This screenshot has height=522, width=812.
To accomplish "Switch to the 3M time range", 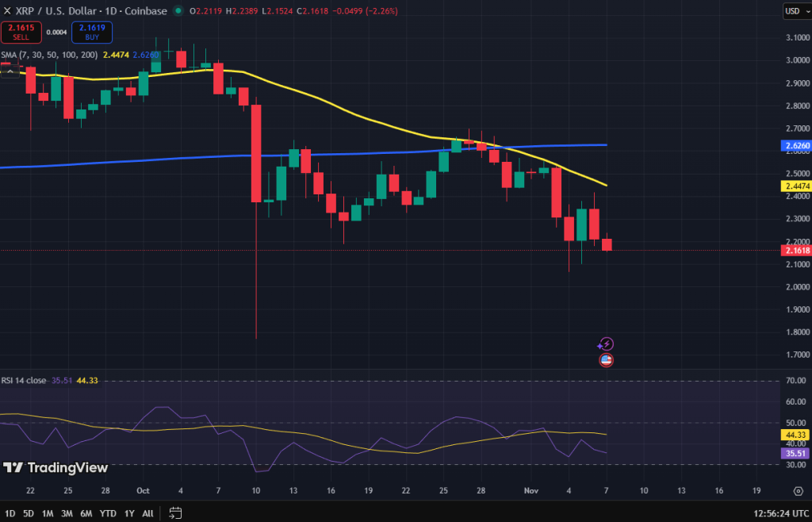I will tap(67, 513).
